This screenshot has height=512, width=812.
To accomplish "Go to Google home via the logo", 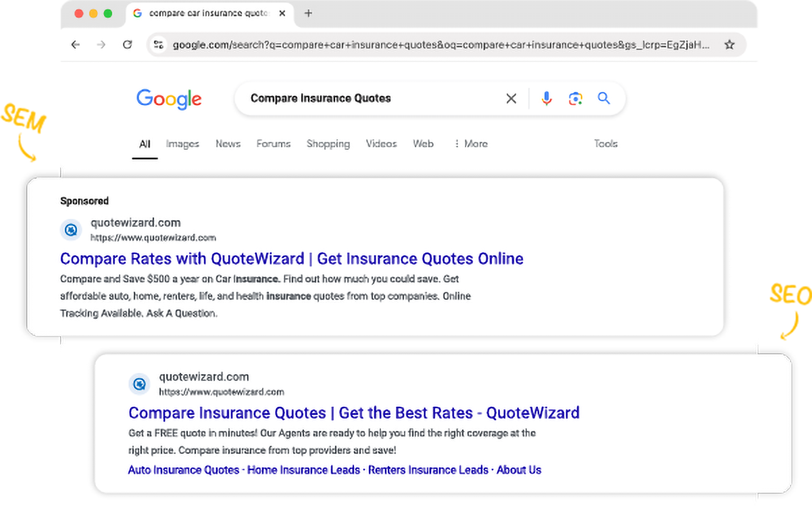I will point(169,99).
